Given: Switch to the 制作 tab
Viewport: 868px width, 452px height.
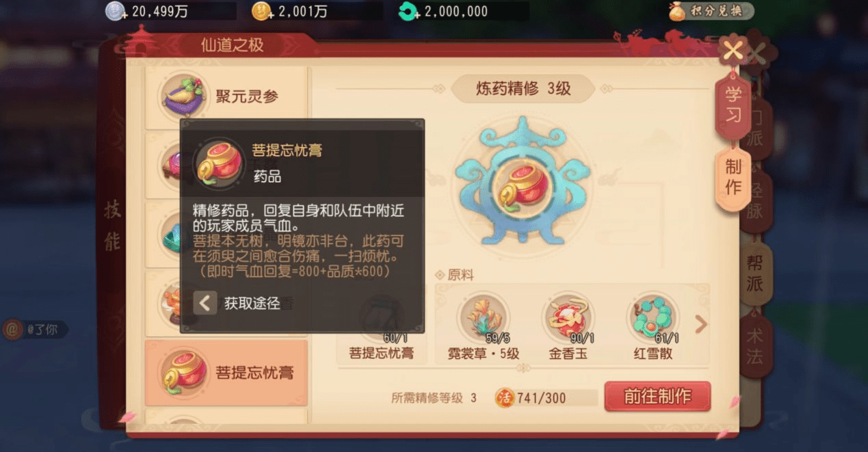Looking at the screenshot, I should 733,176.
